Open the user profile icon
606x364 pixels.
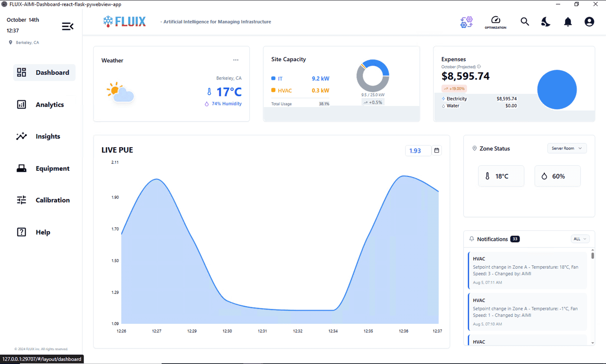pos(589,22)
